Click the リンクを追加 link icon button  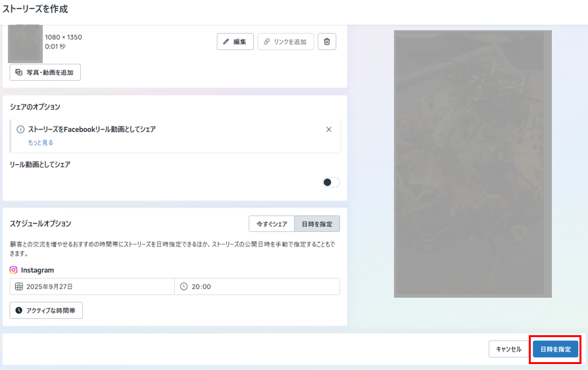(x=285, y=41)
